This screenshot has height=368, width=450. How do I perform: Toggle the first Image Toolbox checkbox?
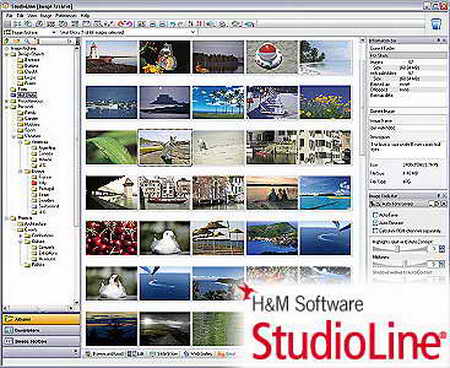(x=375, y=215)
